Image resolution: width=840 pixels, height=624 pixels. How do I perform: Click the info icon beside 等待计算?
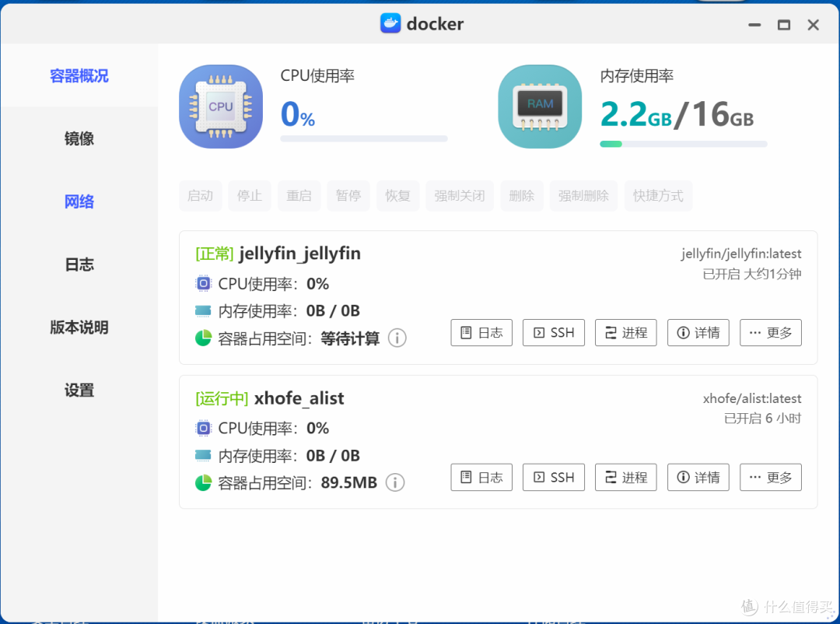click(397, 338)
